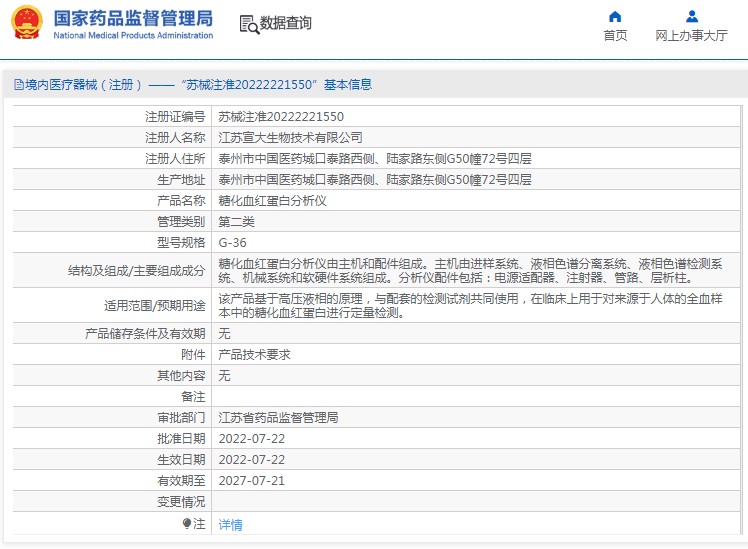This screenshot has height=549, width=748.
Task: Click the 变更情况 row label
Action: (x=181, y=502)
